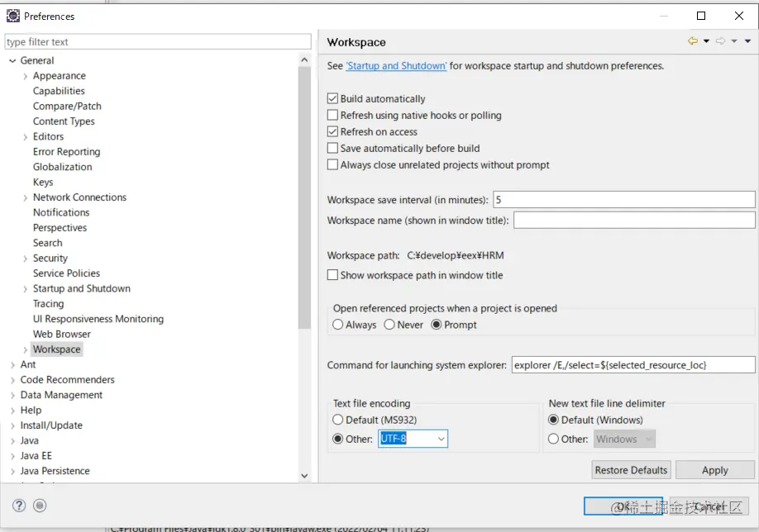Click the tree scrollbar down arrow
Image resolution: width=759 pixels, height=532 pixels.
pyautogui.click(x=304, y=476)
